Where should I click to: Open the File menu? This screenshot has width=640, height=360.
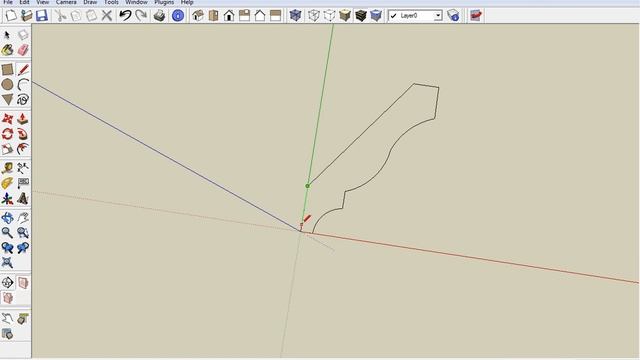point(8,2)
